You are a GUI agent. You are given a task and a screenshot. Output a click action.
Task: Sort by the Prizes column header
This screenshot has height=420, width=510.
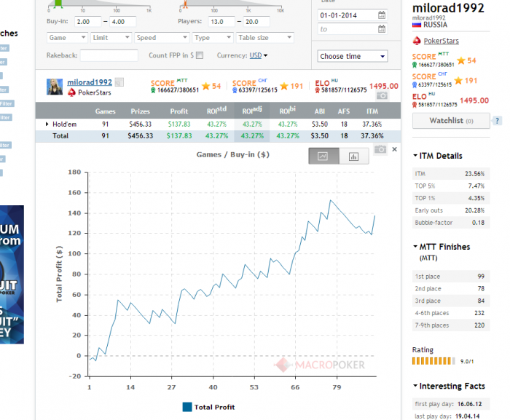coord(140,111)
